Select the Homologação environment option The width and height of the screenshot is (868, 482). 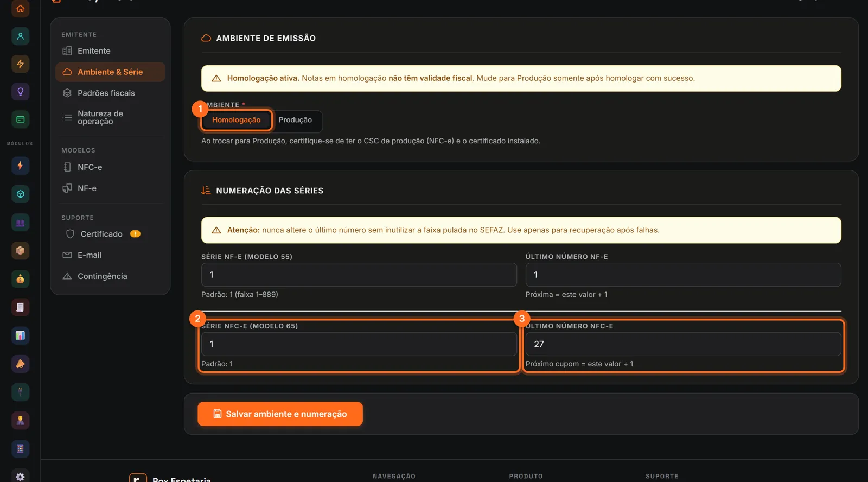click(x=236, y=120)
